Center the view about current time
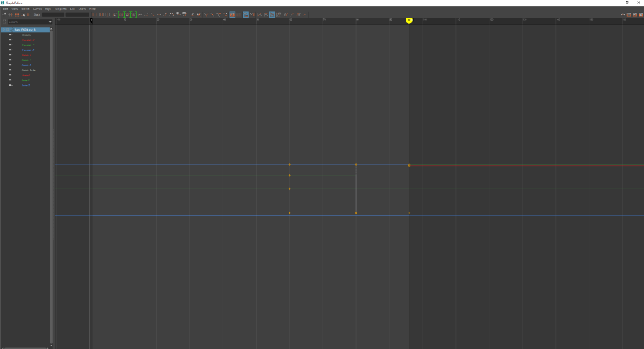The width and height of the screenshot is (644, 349). (x=108, y=14)
